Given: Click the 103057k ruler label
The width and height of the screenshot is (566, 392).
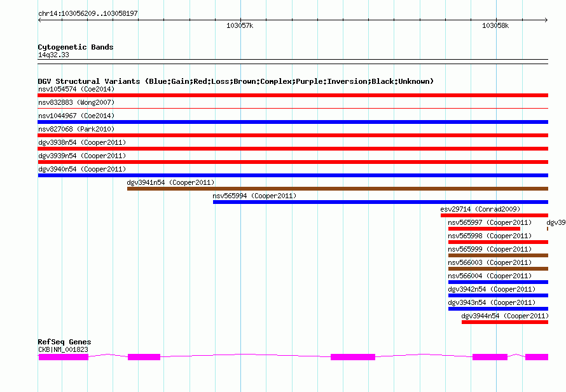Looking at the screenshot, I should tap(240, 25).
